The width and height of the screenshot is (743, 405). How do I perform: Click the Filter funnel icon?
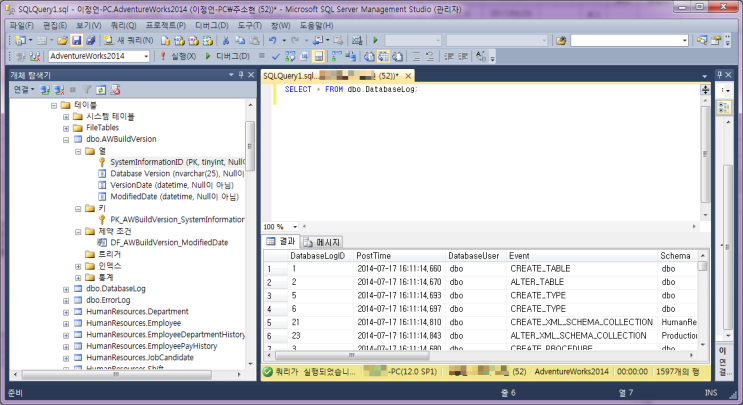87,90
